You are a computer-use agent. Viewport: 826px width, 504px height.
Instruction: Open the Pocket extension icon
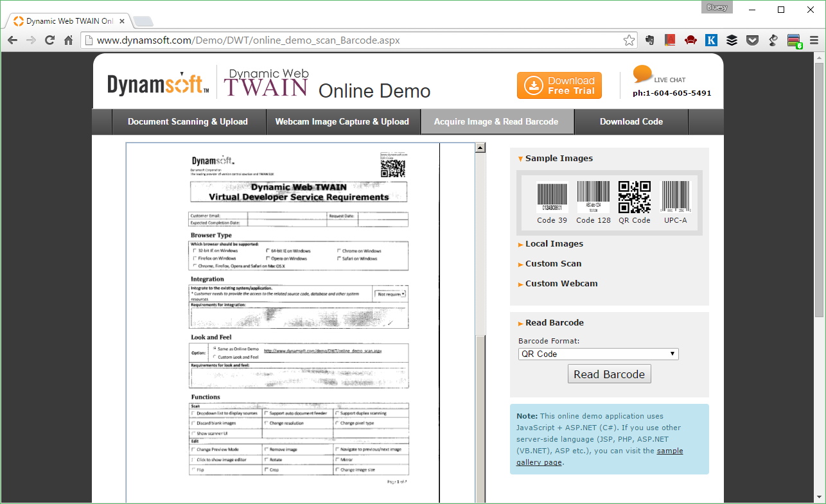point(752,40)
